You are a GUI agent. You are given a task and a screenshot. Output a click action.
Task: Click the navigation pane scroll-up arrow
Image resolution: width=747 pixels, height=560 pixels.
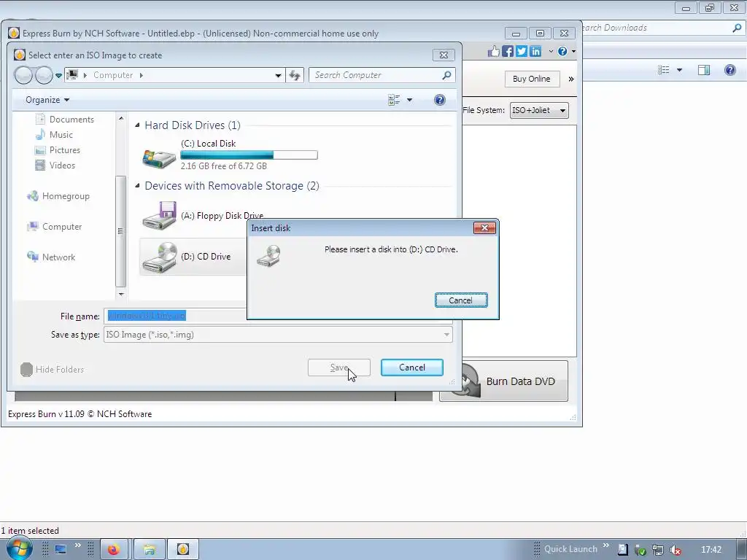(x=121, y=118)
